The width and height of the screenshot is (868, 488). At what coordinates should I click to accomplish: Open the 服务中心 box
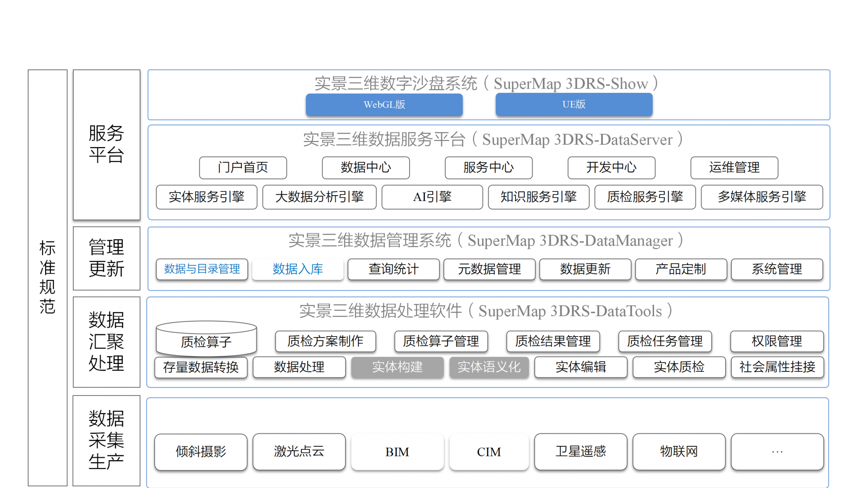(489, 167)
